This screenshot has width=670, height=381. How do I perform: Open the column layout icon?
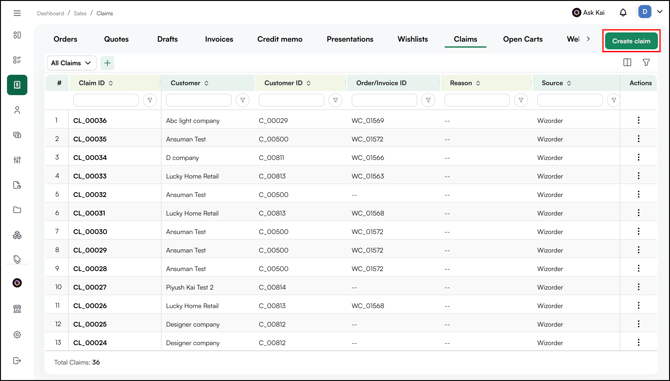pyautogui.click(x=627, y=63)
